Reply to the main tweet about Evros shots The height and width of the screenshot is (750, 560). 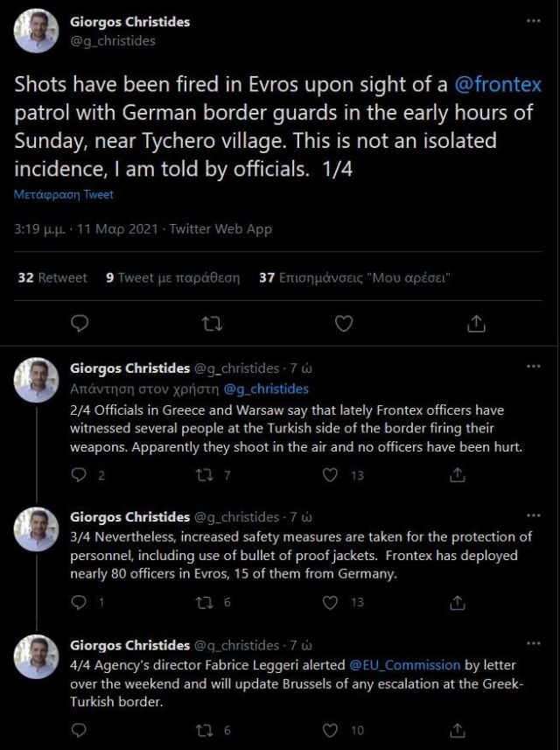click(x=80, y=324)
